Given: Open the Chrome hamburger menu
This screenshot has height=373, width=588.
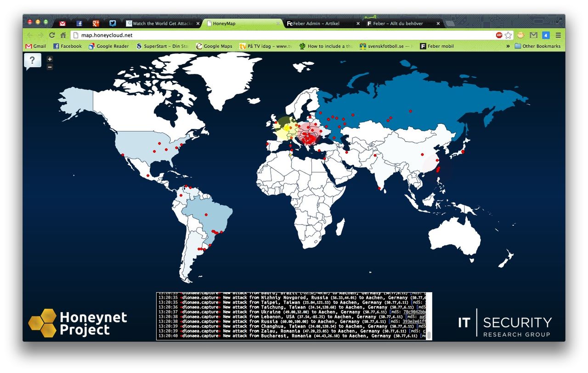Looking at the screenshot, I should (558, 35).
